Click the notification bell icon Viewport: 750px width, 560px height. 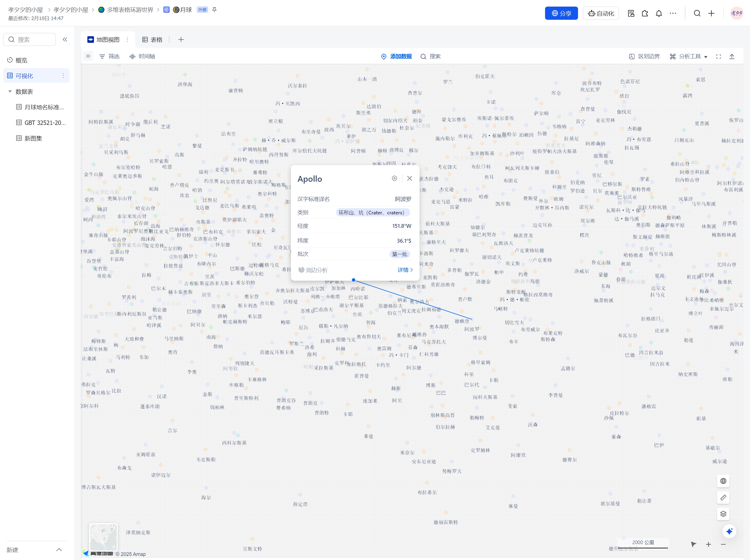pyautogui.click(x=659, y=13)
